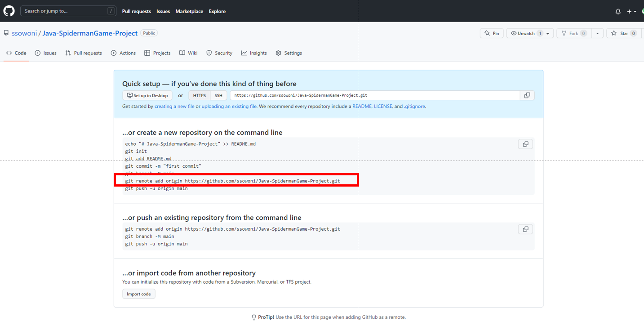The height and width of the screenshot is (321, 644).
Task: Expand the Unwatch dropdown arrow
Action: point(548,33)
